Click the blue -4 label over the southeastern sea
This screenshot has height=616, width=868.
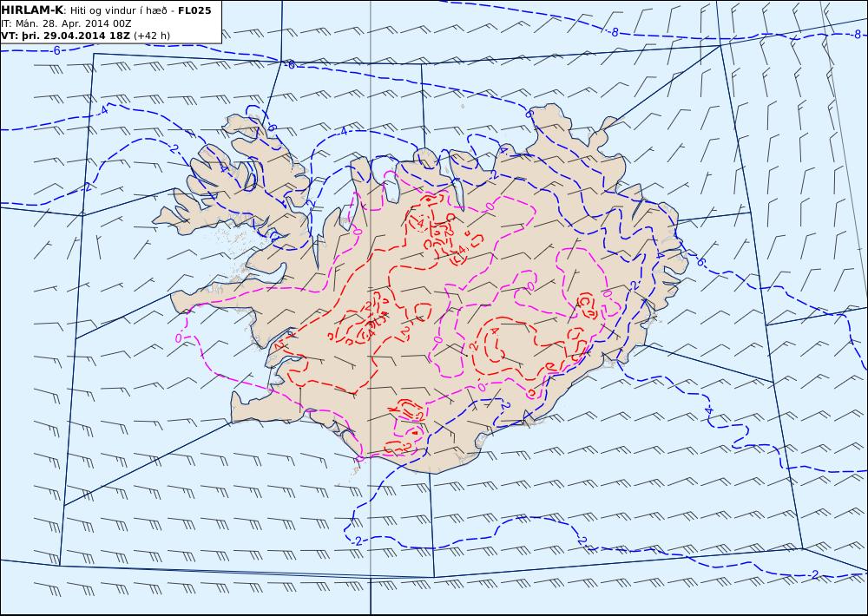click(708, 410)
